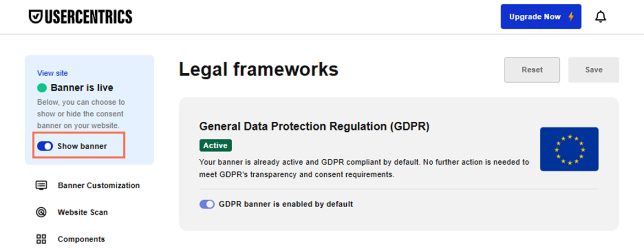Click the European Union flag image

click(569, 149)
